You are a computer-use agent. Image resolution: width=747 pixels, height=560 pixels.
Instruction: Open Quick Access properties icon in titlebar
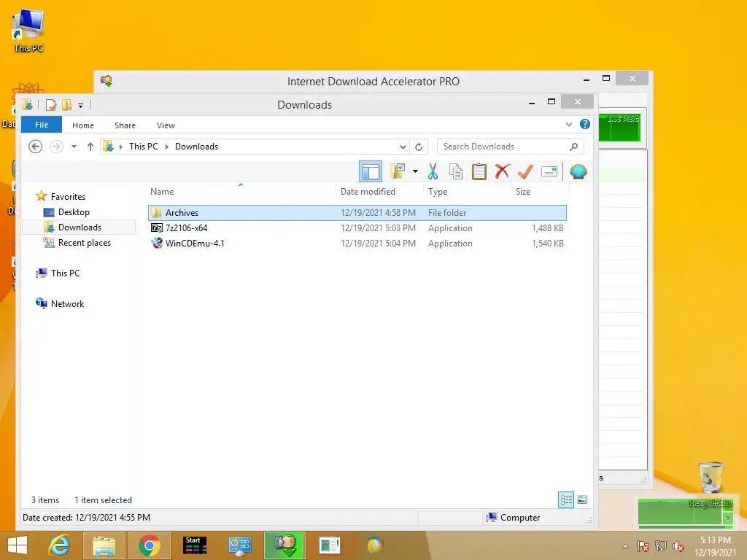(52, 105)
